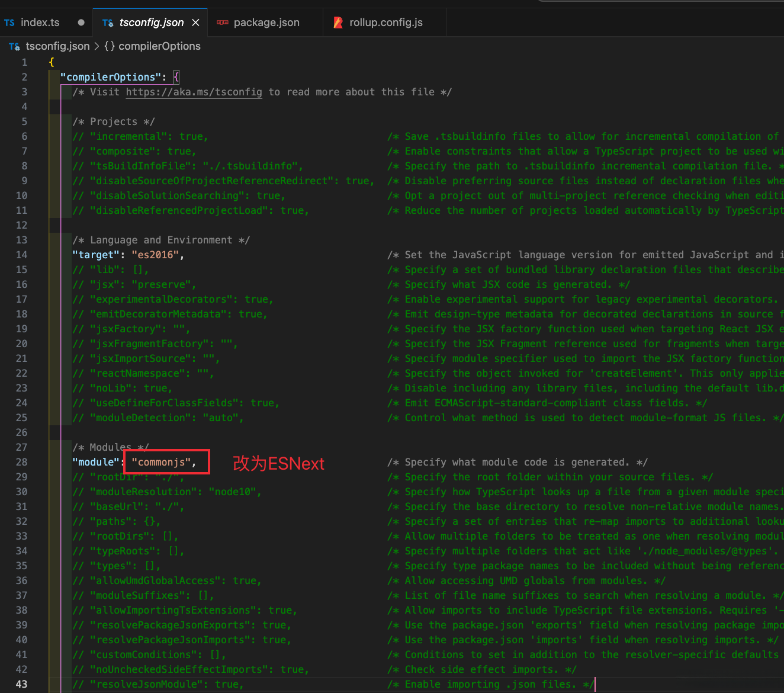Click the tsconfig icon on the active tab
This screenshot has width=784, height=693.
(108, 23)
